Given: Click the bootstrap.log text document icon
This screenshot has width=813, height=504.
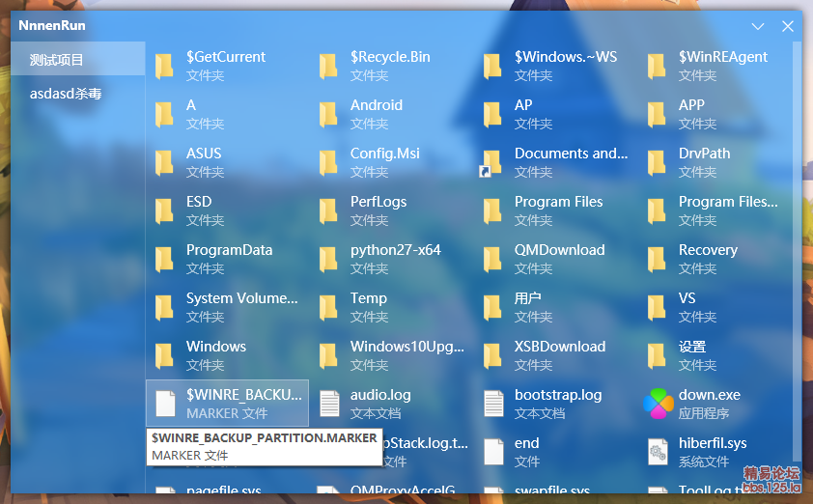Looking at the screenshot, I should pos(493,404).
